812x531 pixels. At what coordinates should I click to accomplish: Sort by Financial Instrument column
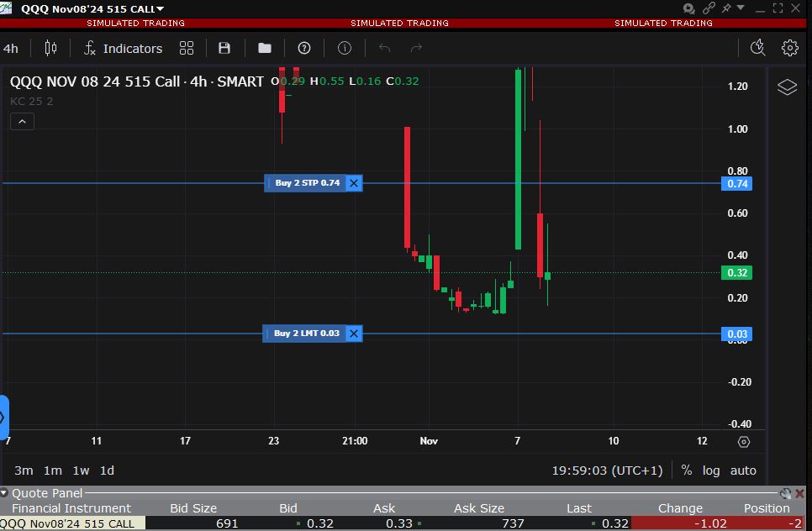(71, 508)
